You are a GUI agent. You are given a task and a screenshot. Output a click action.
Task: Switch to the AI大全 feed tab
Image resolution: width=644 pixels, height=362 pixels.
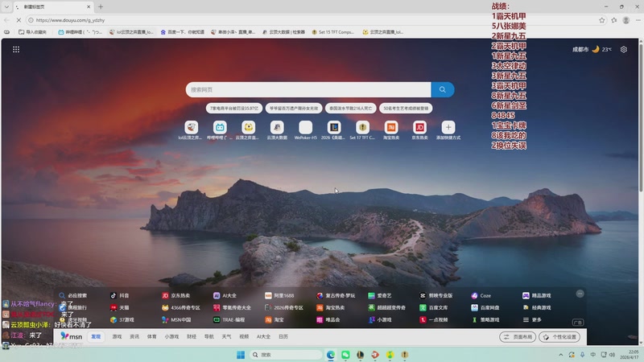coord(264,336)
